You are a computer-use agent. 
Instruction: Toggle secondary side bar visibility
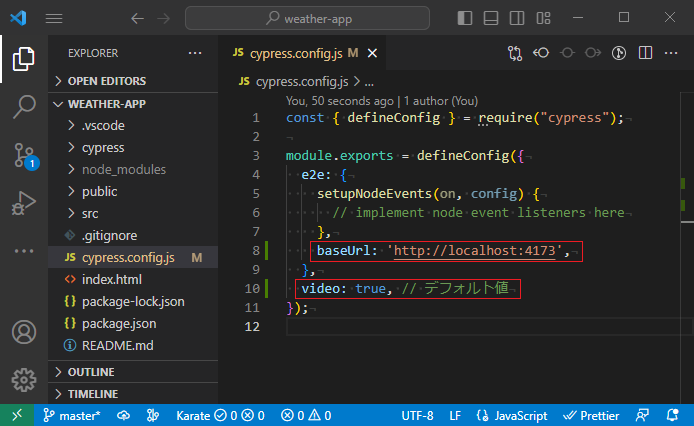coord(517,18)
